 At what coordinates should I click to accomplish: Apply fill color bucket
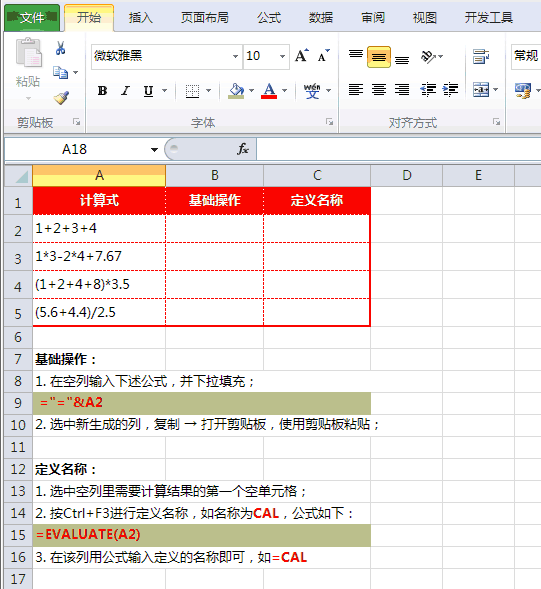[x=236, y=91]
